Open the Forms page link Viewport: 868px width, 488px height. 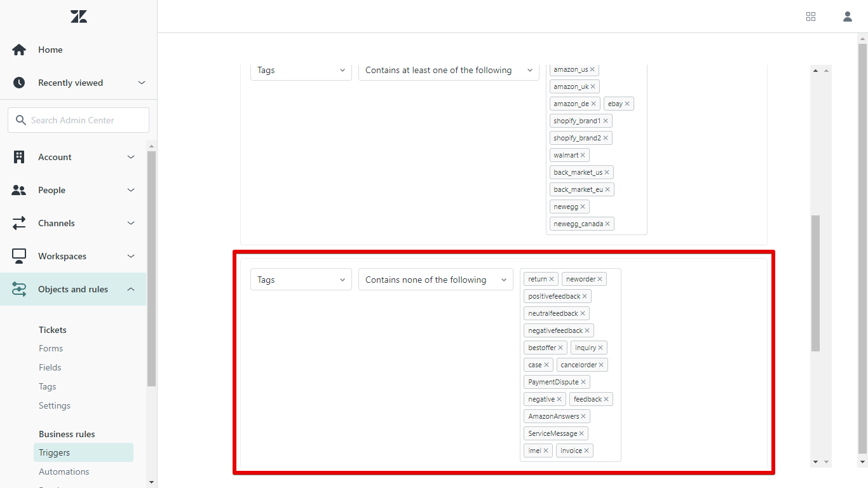(x=51, y=348)
